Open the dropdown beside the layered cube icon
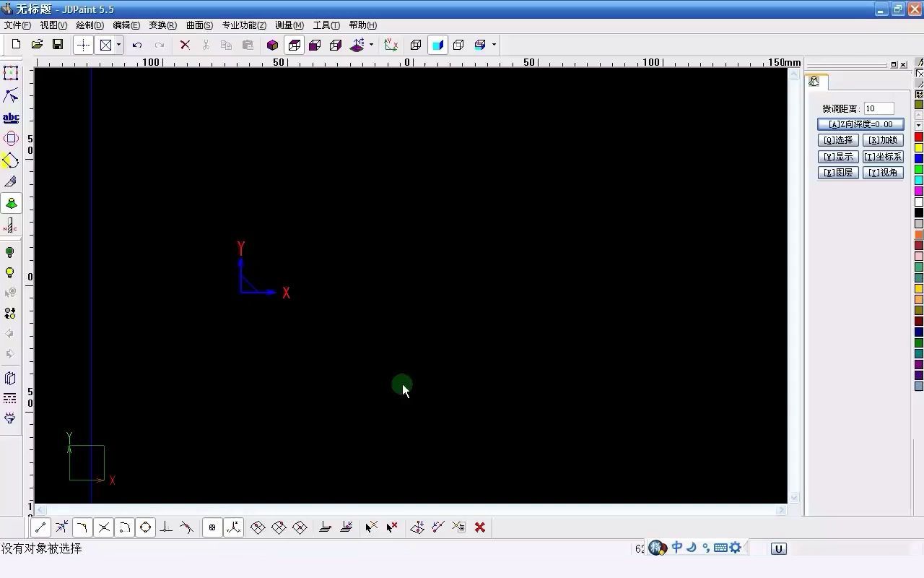This screenshot has width=924, height=578. point(494,45)
